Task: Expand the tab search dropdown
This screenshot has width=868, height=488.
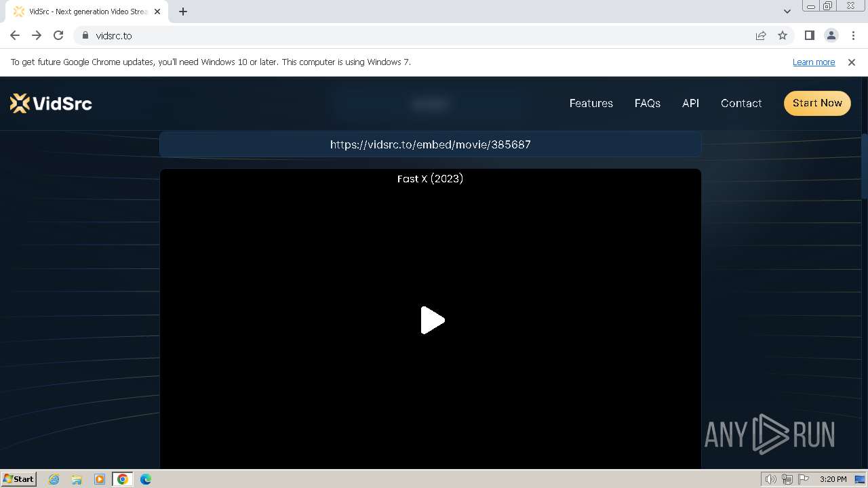Action: click(x=787, y=12)
